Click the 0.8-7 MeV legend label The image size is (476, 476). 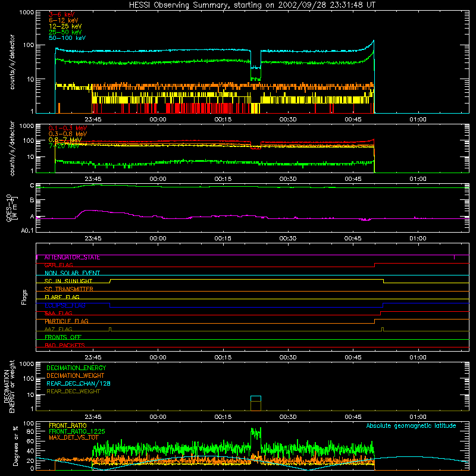coord(65,140)
